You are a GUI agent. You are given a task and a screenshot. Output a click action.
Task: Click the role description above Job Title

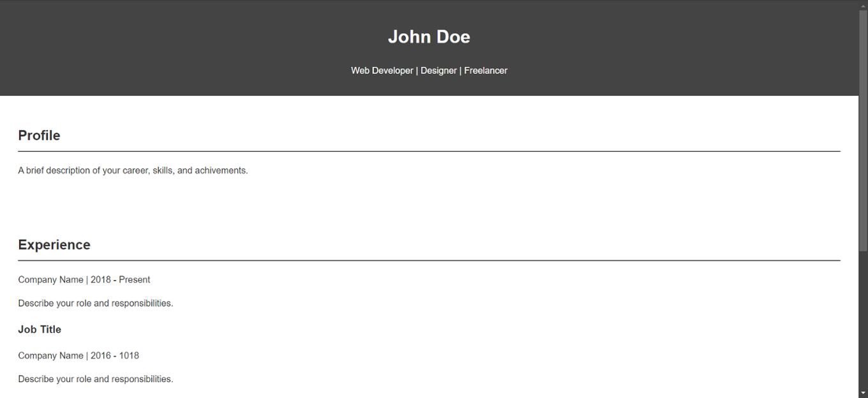coord(96,303)
